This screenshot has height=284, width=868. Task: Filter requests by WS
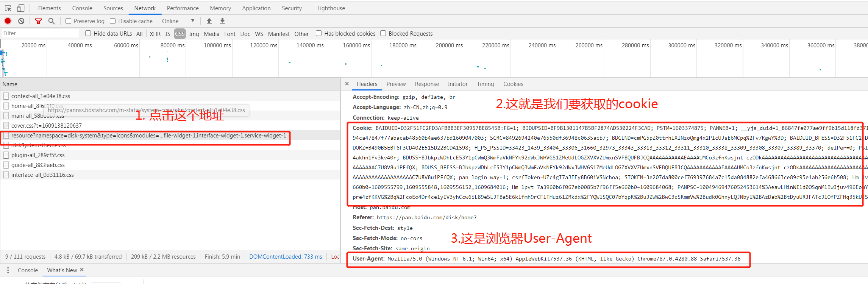pos(259,34)
